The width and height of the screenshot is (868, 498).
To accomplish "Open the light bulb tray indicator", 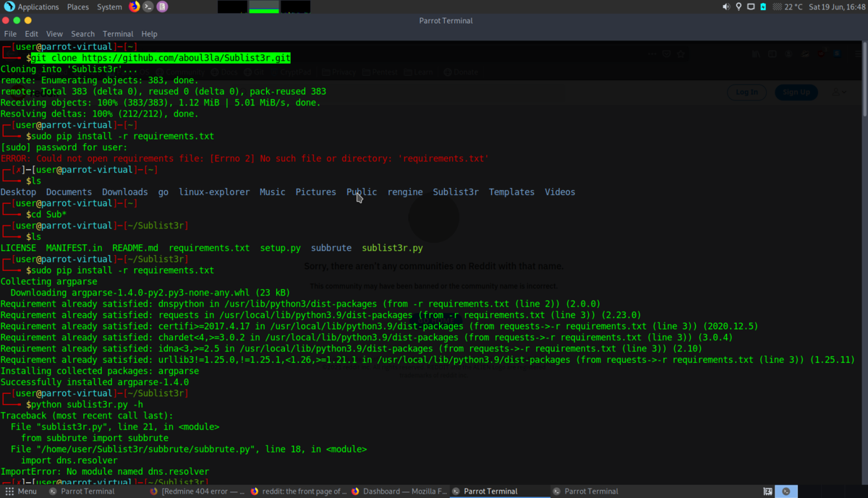I will [x=739, y=7].
